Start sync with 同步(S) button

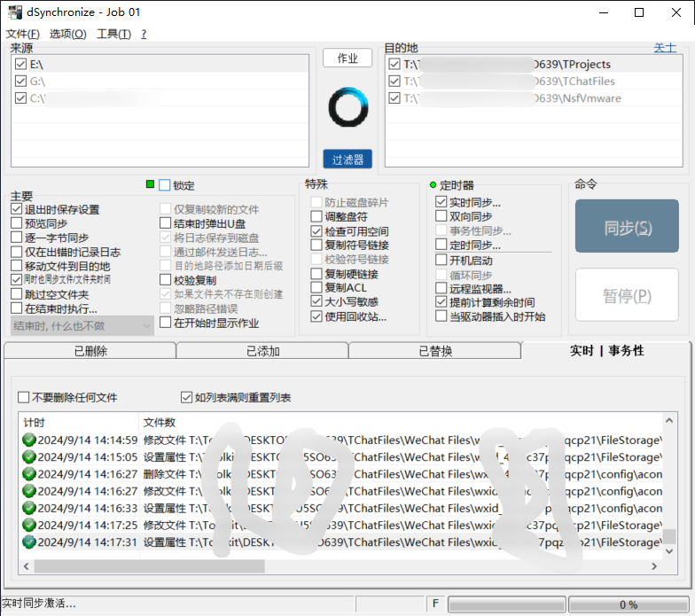click(x=628, y=227)
